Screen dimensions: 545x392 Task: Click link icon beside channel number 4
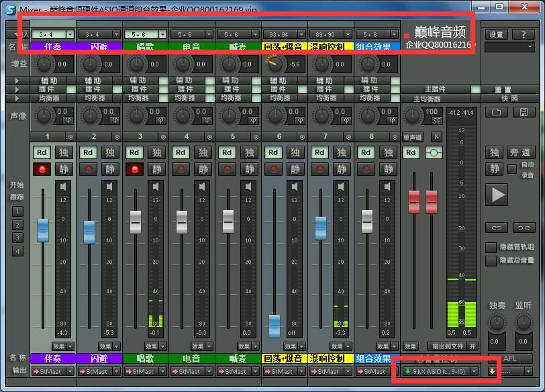[x=209, y=138]
